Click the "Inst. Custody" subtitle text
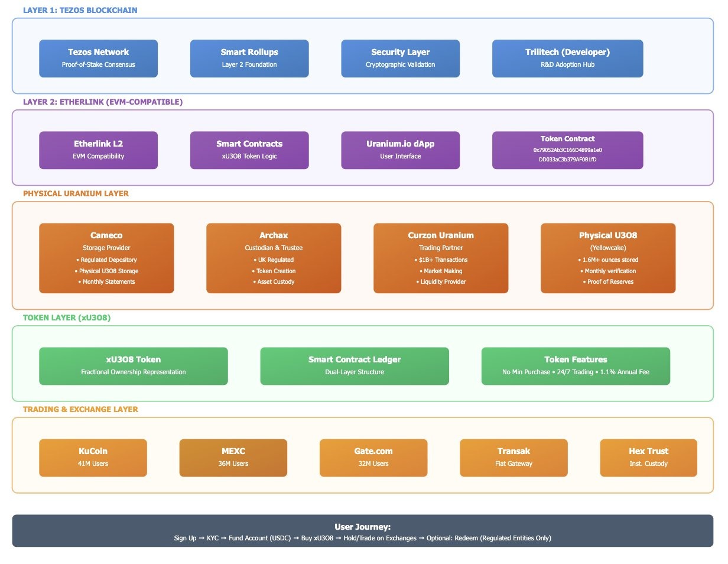 point(648,464)
